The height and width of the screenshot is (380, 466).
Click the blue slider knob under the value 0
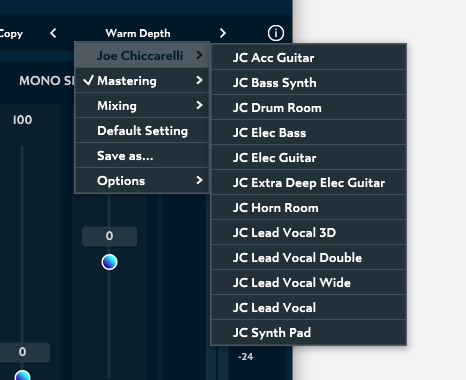pos(109,262)
